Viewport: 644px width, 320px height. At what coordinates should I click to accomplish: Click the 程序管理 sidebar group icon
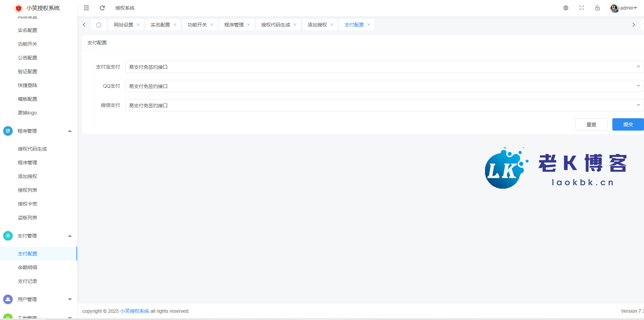tap(8, 131)
